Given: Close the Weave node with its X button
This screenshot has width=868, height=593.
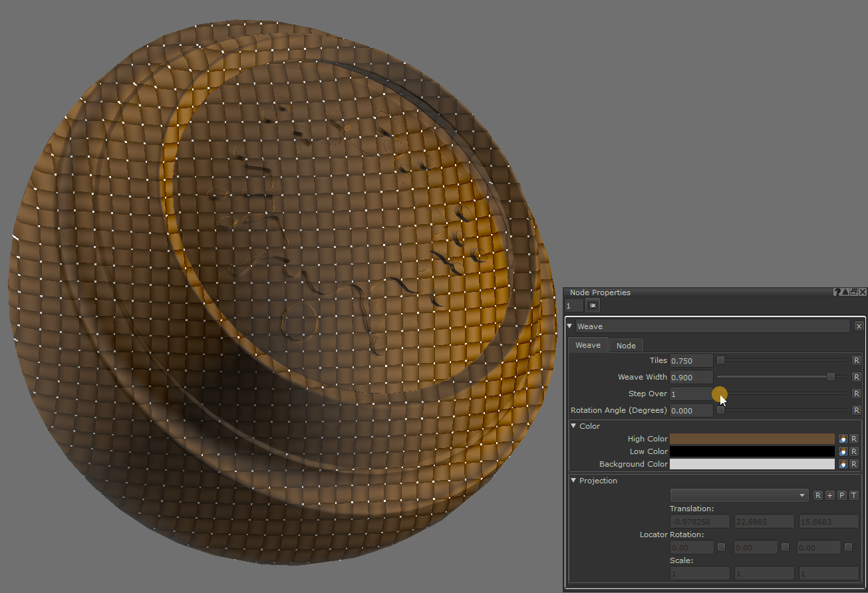Looking at the screenshot, I should click(858, 326).
